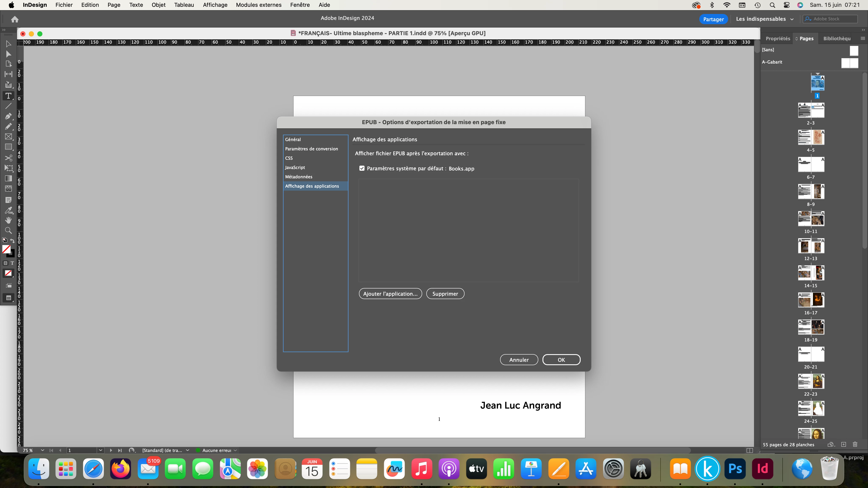
Task: Create new page icon in Pages panel
Action: tap(843, 445)
